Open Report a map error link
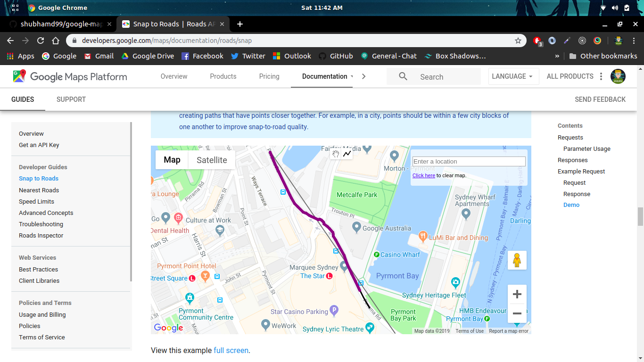Viewport: 644px width, 362px height. tap(509, 331)
